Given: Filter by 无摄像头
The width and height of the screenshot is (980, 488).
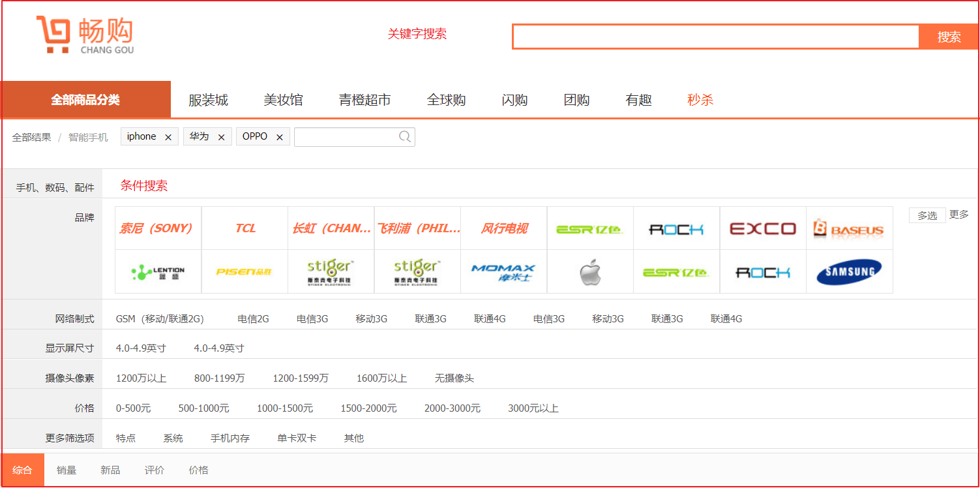Looking at the screenshot, I should [454, 378].
